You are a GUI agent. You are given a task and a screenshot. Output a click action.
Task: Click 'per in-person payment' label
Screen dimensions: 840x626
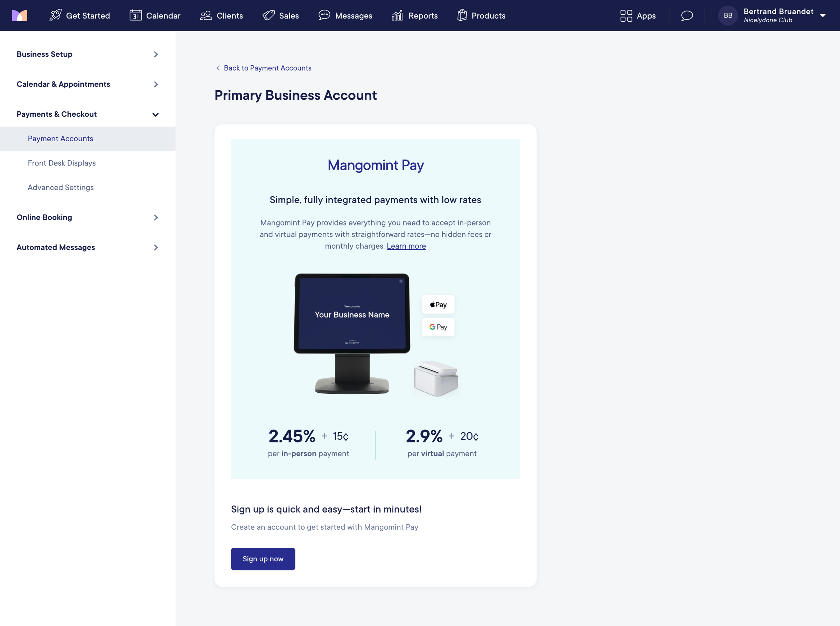pos(308,454)
